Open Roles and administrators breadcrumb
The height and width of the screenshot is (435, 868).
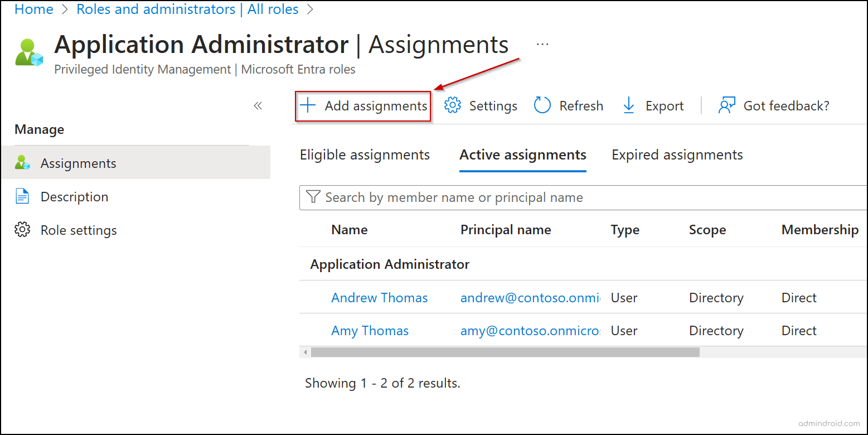[187, 9]
